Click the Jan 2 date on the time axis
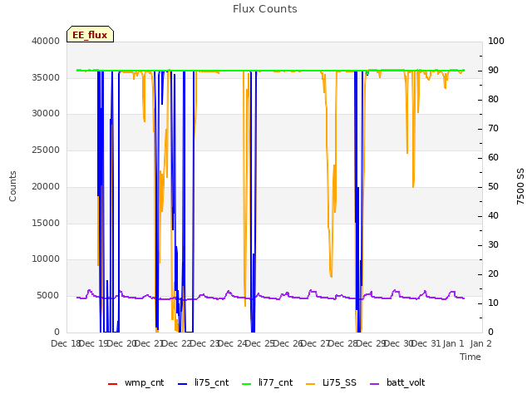This screenshot has width=532, height=399. point(481,343)
